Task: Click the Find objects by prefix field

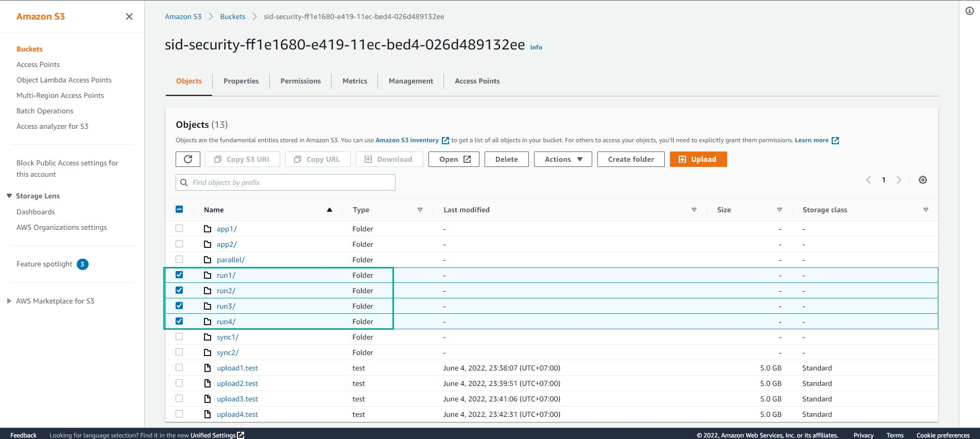Action: click(285, 182)
